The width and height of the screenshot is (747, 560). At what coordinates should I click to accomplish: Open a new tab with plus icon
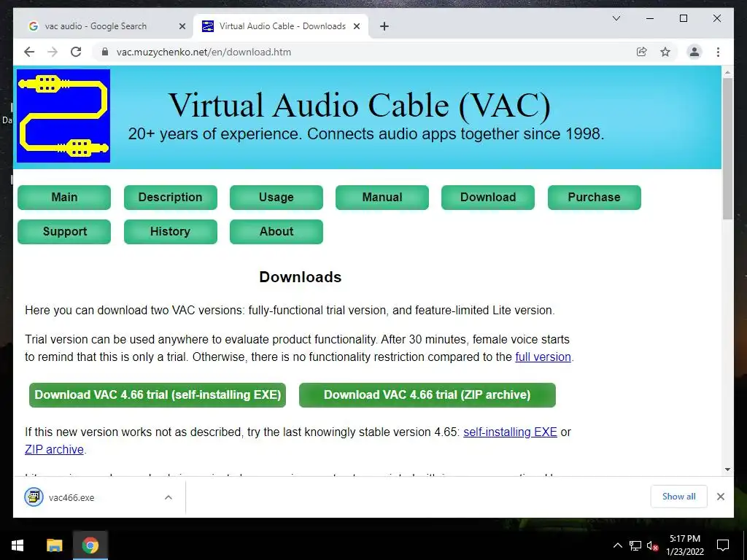pos(384,27)
